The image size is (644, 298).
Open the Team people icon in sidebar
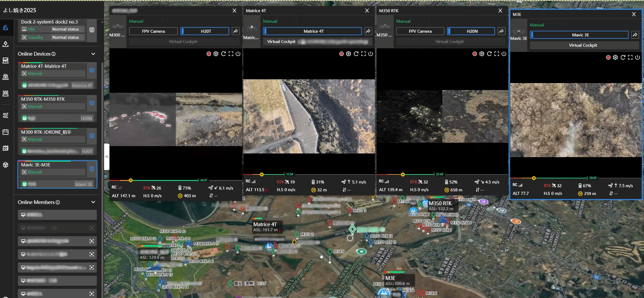coord(6,28)
